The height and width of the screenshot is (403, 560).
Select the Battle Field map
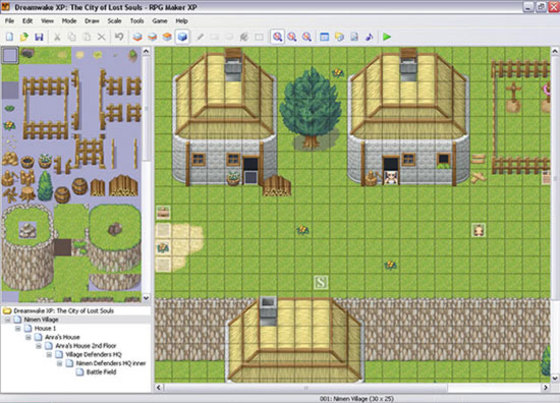[x=101, y=372]
